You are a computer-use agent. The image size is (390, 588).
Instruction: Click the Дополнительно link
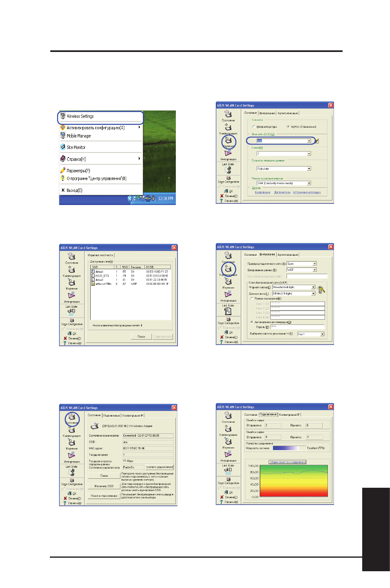pyautogui.click(x=282, y=192)
